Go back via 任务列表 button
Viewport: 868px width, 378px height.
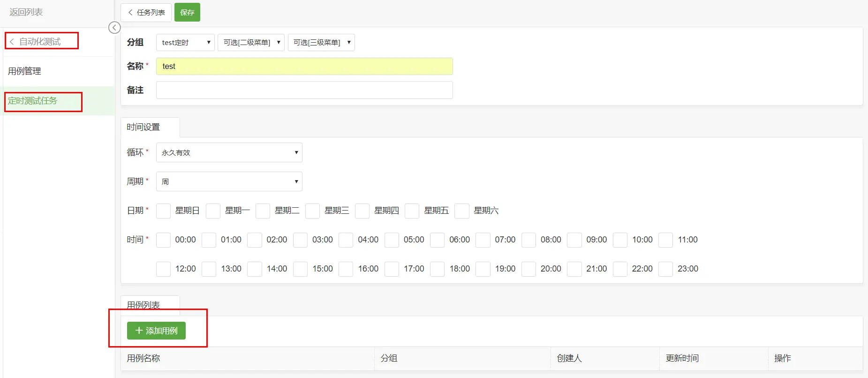click(x=146, y=13)
